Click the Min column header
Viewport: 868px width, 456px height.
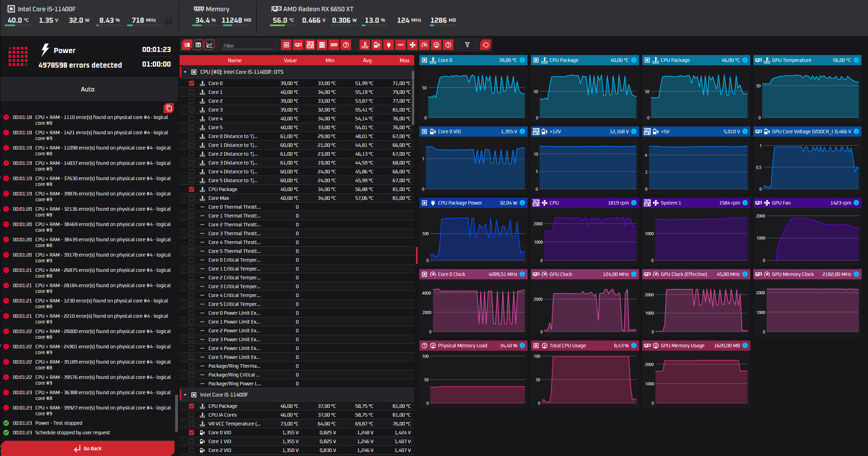330,60
